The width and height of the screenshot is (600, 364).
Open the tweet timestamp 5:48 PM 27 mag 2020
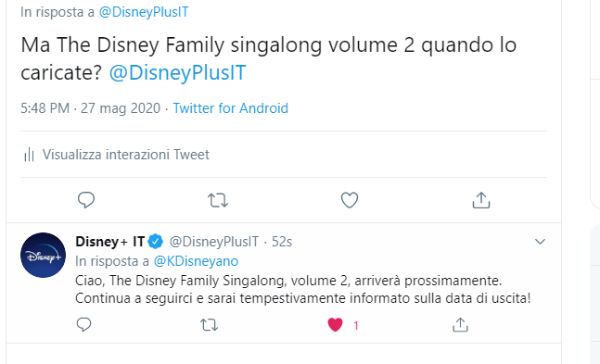(x=90, y=108)
